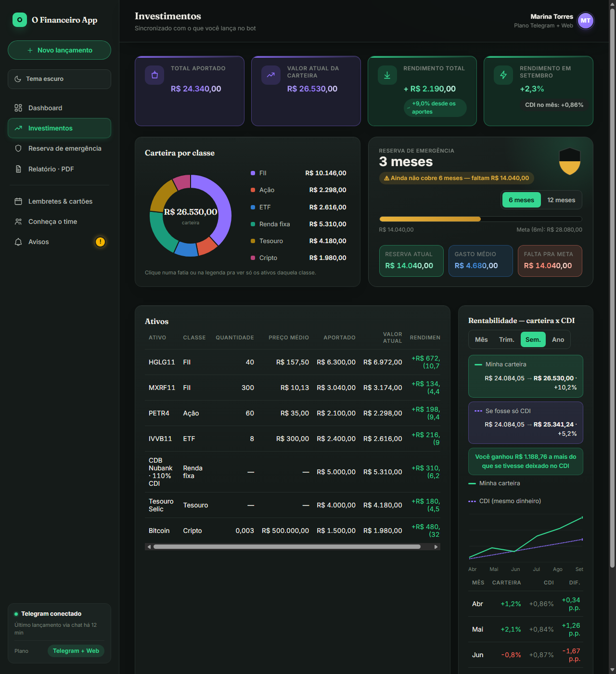The height and width of the screenshot is (674, 616).
Task: Click the Reserva Atual R$ 14.040,00 card
Action: point(411,261)
